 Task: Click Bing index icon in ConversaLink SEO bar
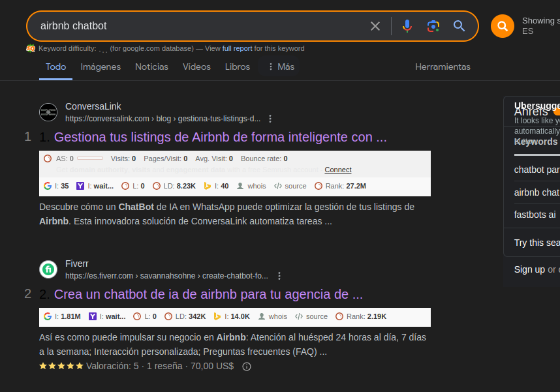[207, 186]
